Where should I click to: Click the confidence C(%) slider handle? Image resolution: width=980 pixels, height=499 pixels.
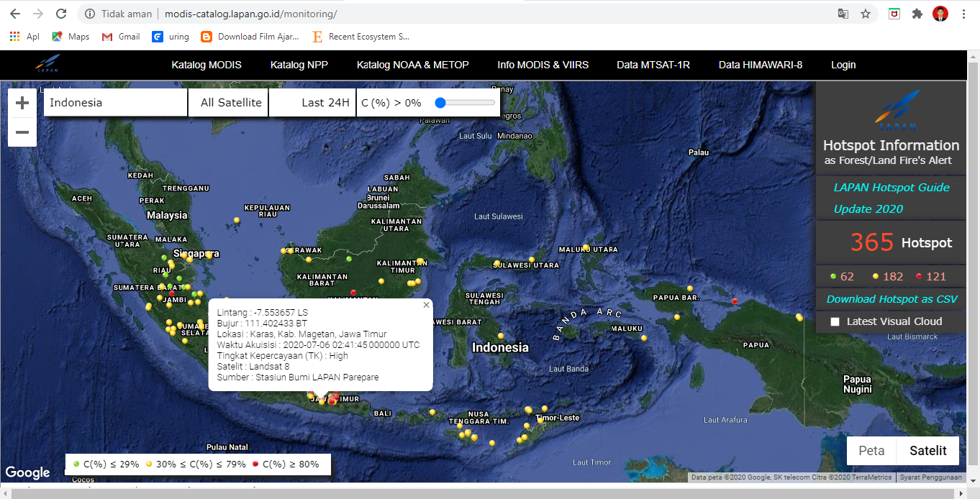441,103
